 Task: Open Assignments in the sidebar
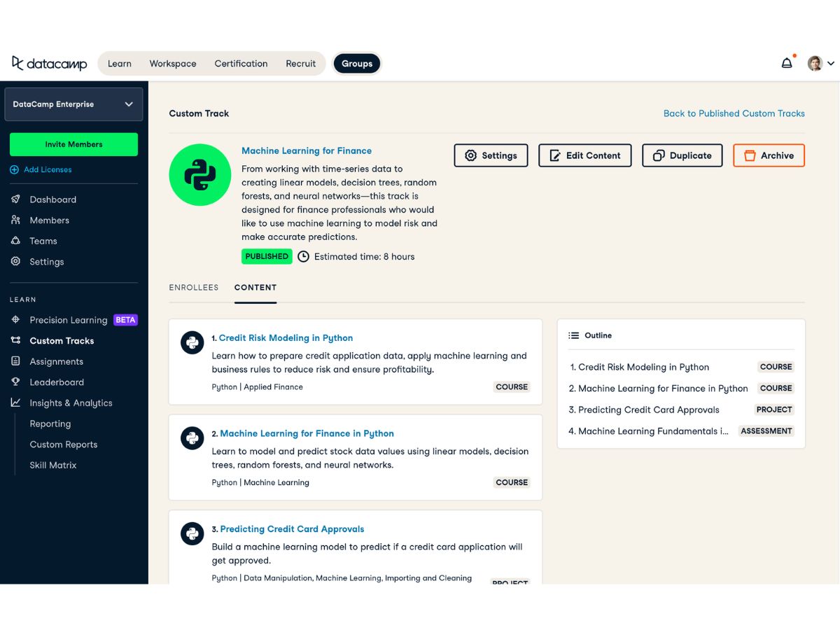click(x=56, y=361)
